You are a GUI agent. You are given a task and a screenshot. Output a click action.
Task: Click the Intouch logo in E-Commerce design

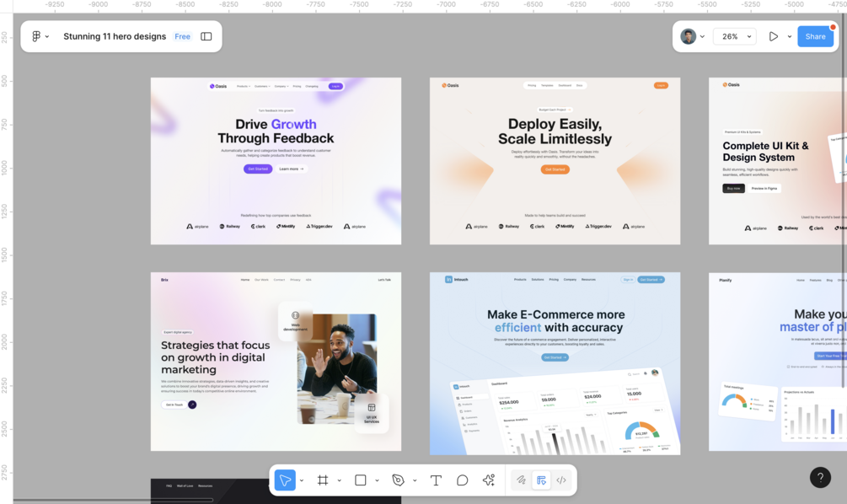pyautogui.click(x=457, y=280)
